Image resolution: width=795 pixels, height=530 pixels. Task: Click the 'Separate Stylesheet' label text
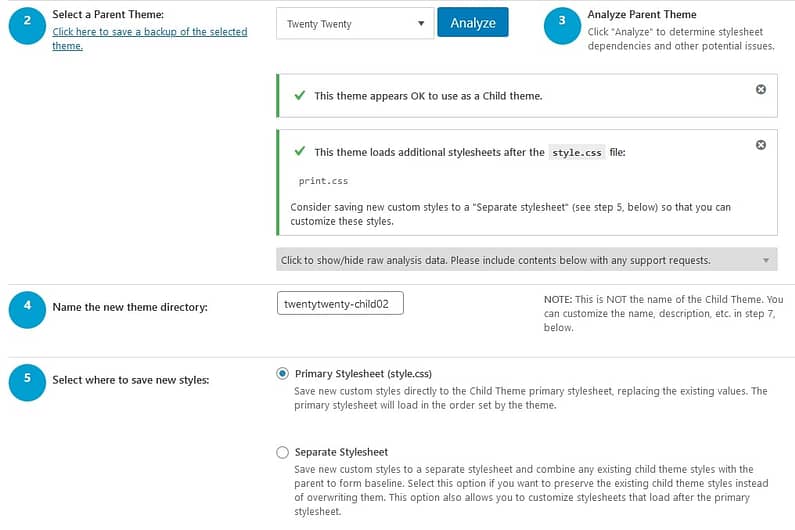[341, 452]
